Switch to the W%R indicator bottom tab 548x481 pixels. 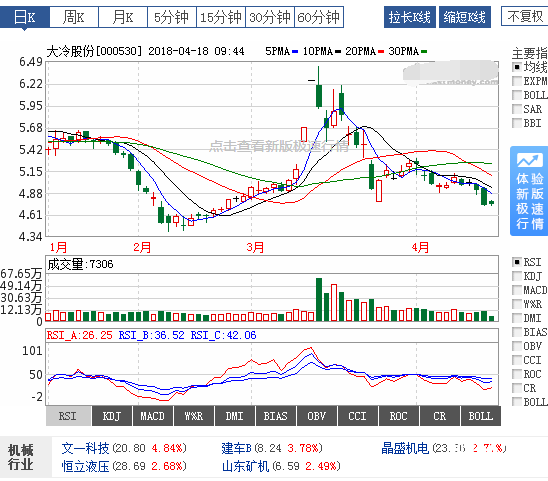pyautogui.click(x=194, y=416)
